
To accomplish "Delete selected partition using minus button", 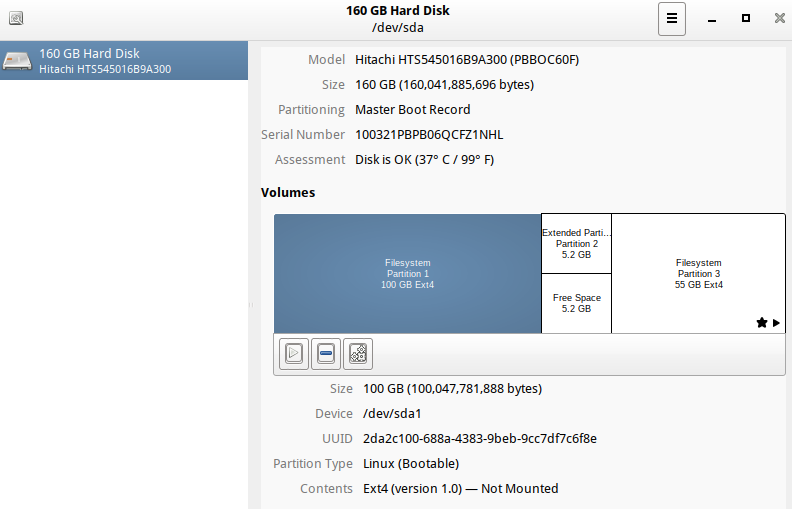I will click(x=326, y=353).
